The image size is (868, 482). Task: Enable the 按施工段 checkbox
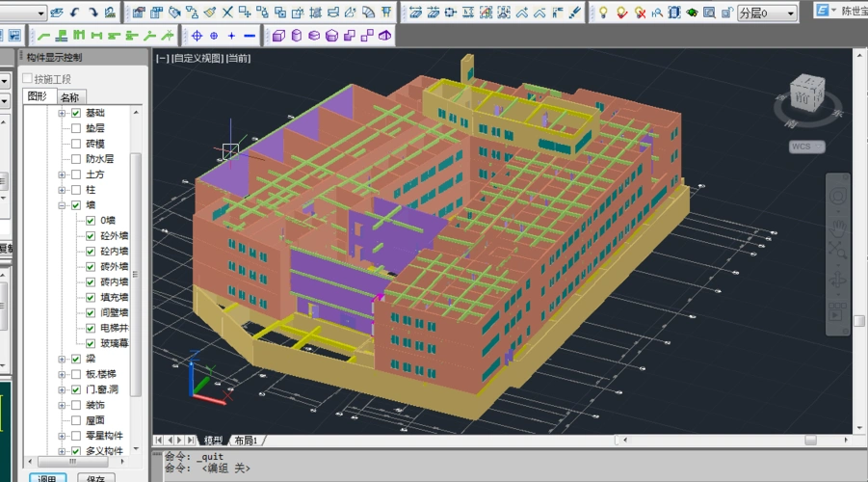[x=27, y=79]
